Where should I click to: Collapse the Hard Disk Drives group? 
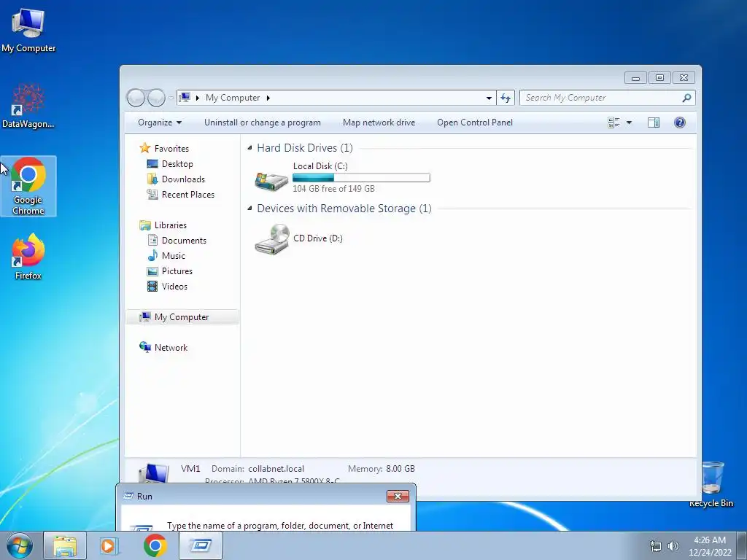[x=249, y=147]
